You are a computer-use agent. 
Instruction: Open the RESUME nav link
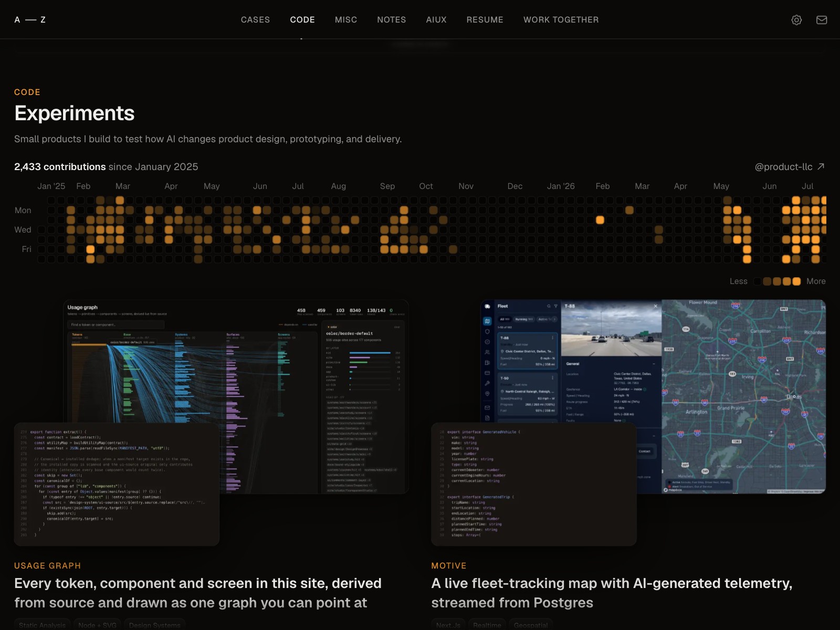485,19
